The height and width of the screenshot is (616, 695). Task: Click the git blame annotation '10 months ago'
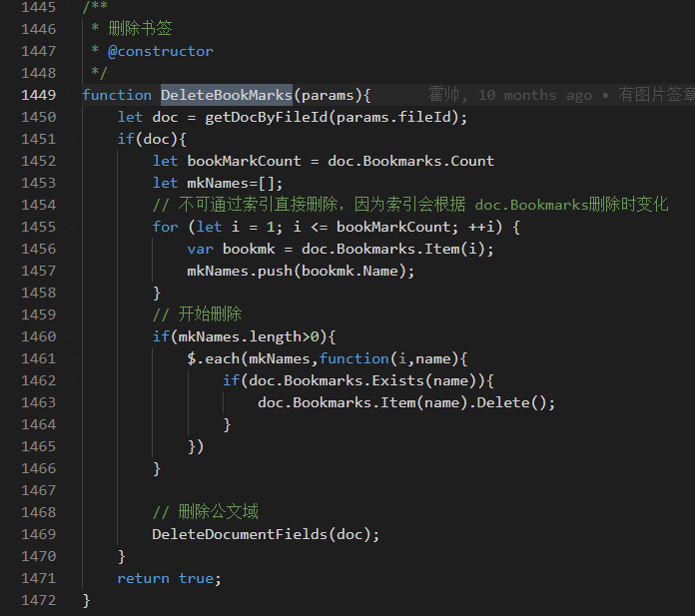535,95
